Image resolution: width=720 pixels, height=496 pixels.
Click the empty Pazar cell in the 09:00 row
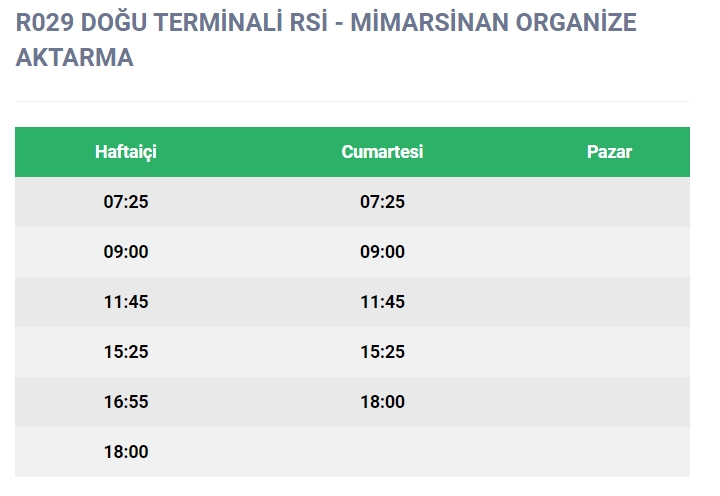(609, 252)
